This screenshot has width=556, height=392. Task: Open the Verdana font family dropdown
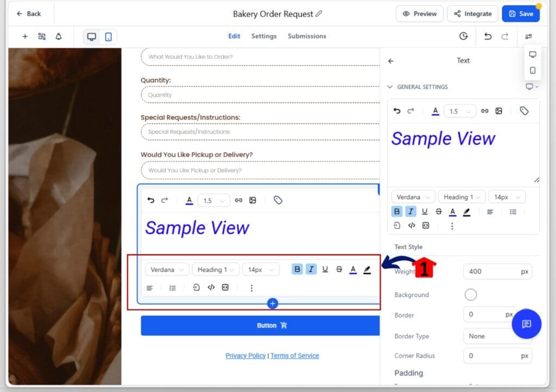click(x=167, y=269)
